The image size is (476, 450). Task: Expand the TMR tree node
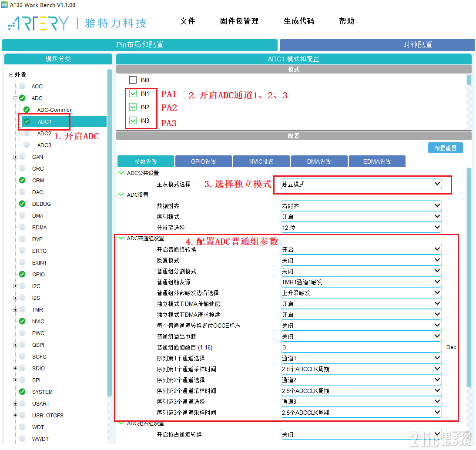coord(16,309)
